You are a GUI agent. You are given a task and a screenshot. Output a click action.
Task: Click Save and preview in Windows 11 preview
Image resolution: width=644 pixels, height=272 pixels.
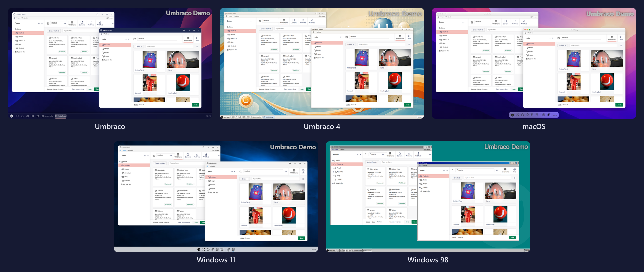tap(184, 222)
